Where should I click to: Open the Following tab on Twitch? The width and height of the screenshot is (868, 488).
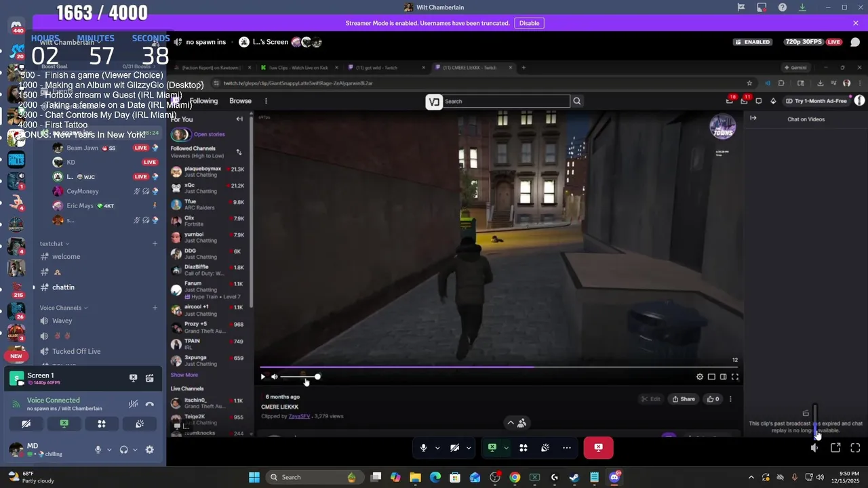(x=203, y=101)
